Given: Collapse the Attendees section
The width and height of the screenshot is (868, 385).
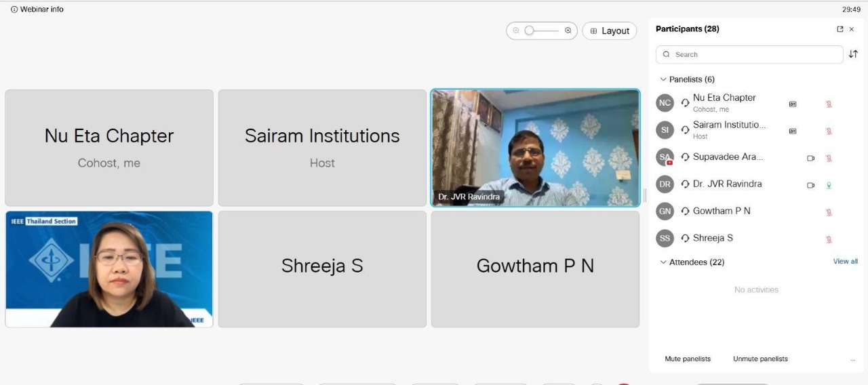Looking at the screenshot, I should (x=663, y=262).
